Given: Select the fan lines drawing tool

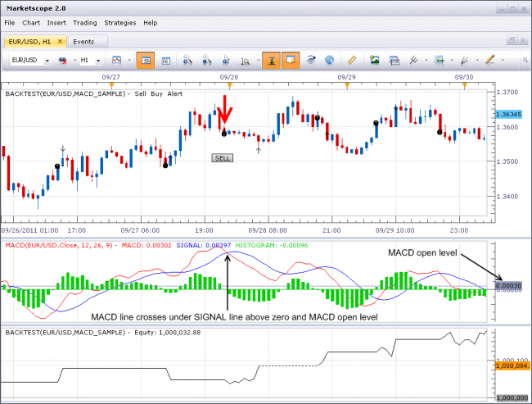Looking at the screenshot, I should click(465, 61).
